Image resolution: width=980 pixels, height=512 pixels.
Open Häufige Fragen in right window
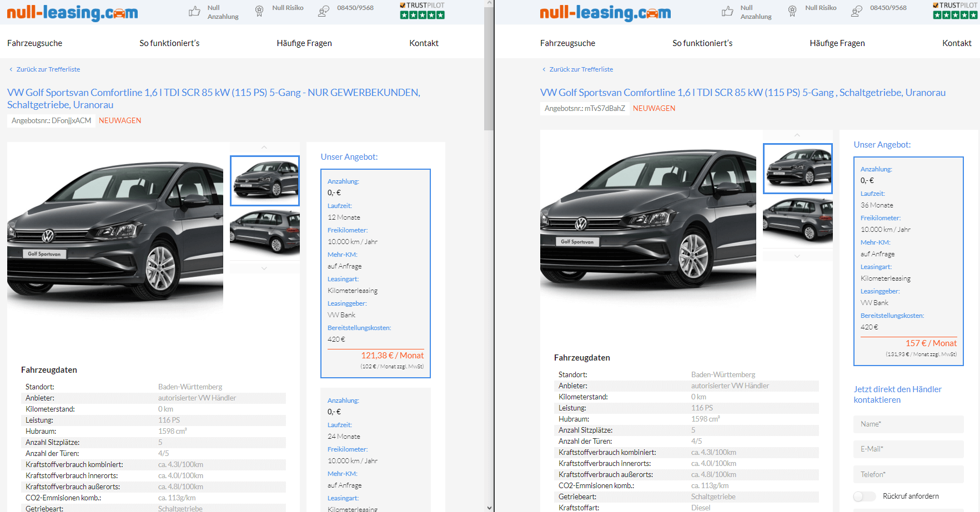click(837, 43)
